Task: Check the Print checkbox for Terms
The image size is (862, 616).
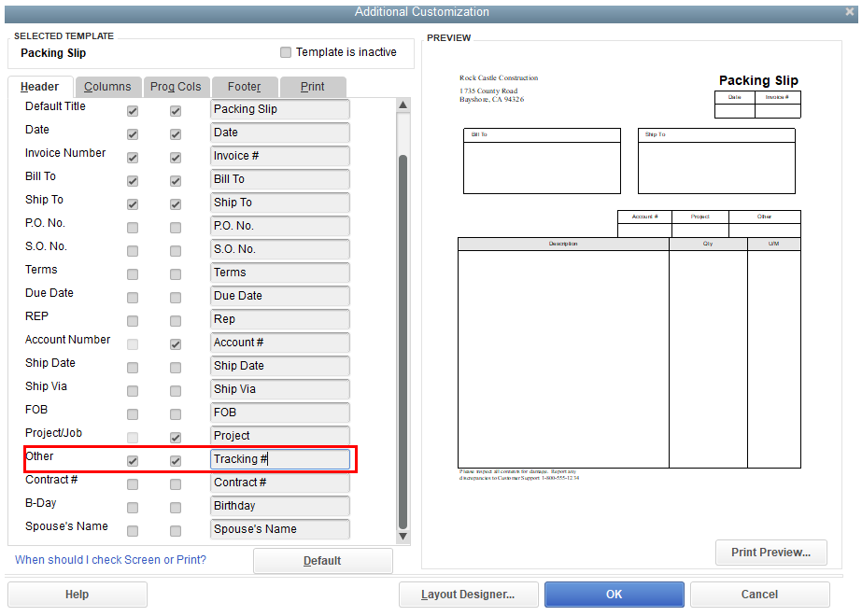Action: pos(175,273)
